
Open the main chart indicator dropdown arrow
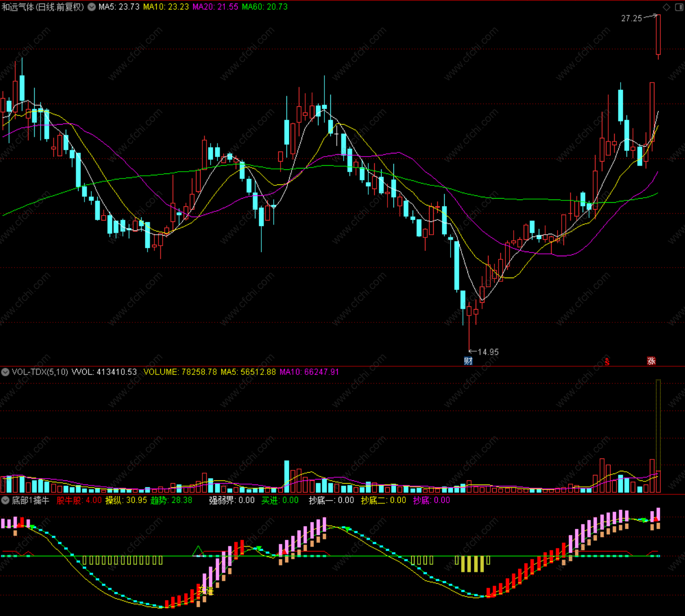pos(91,7)
